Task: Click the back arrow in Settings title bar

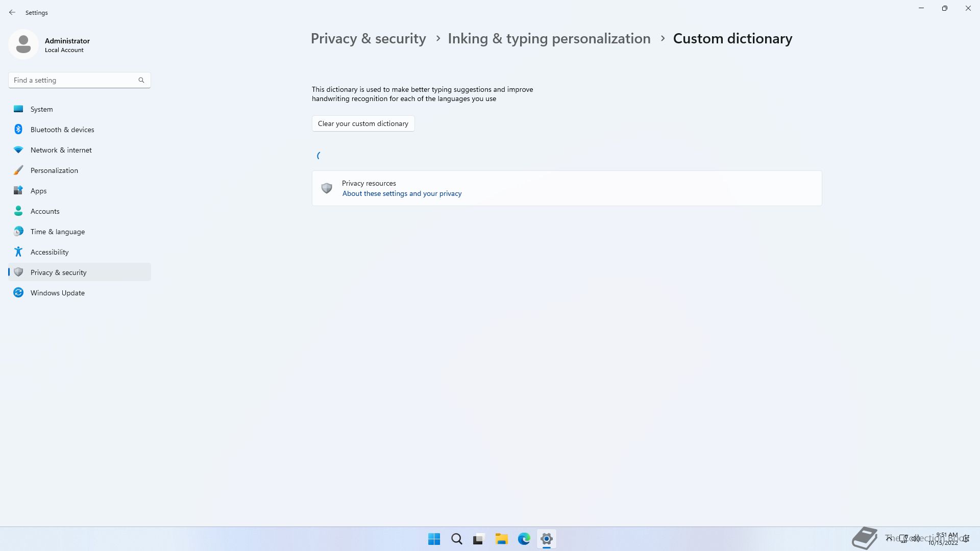Action: click(x=12, y=12)
